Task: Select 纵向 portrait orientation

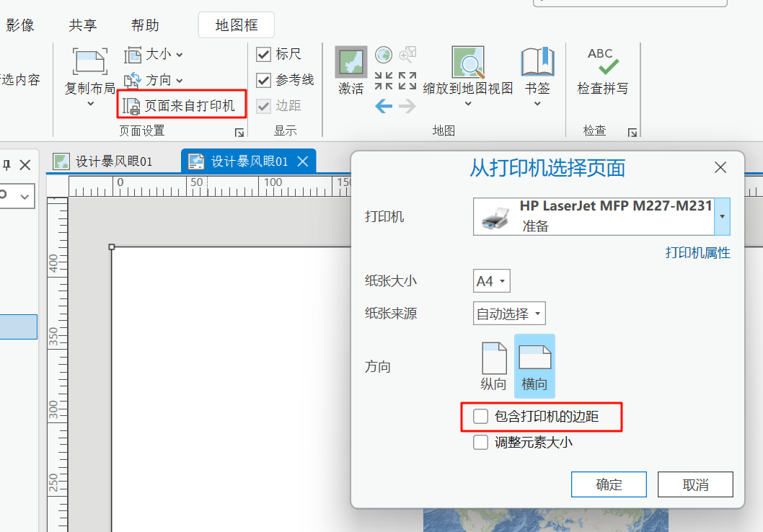Action: point(493,366)
